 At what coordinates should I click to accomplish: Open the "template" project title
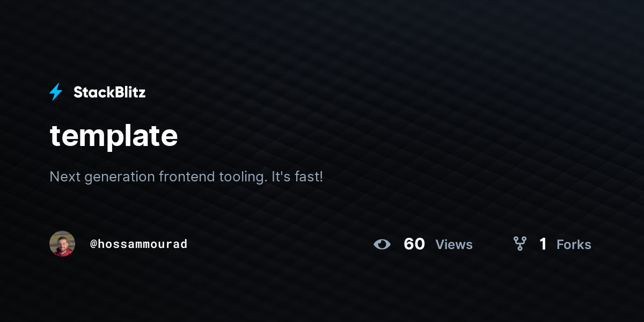pyautogui.click(x=114, y=135)
